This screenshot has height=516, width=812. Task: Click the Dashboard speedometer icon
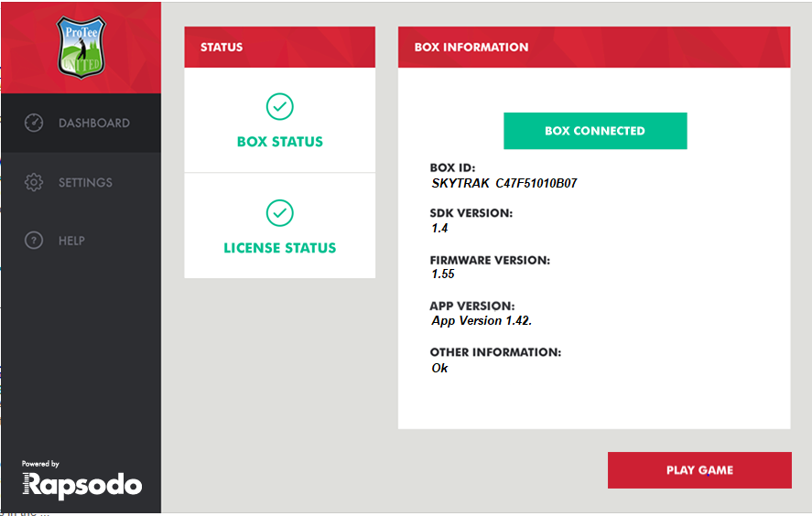34,123
